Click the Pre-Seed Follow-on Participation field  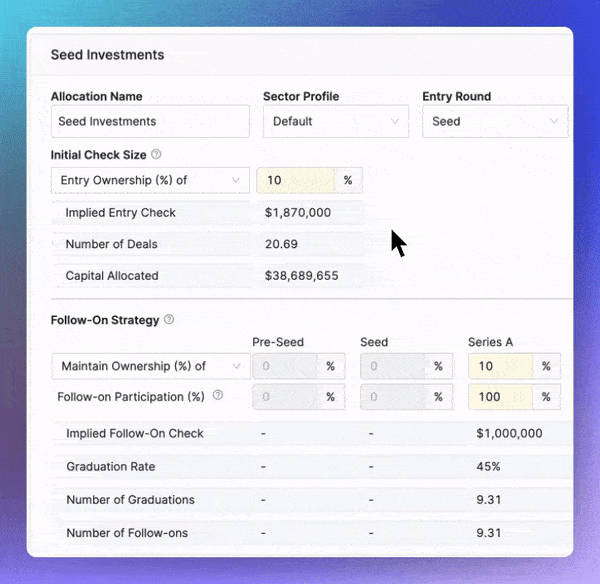(285, 397)
